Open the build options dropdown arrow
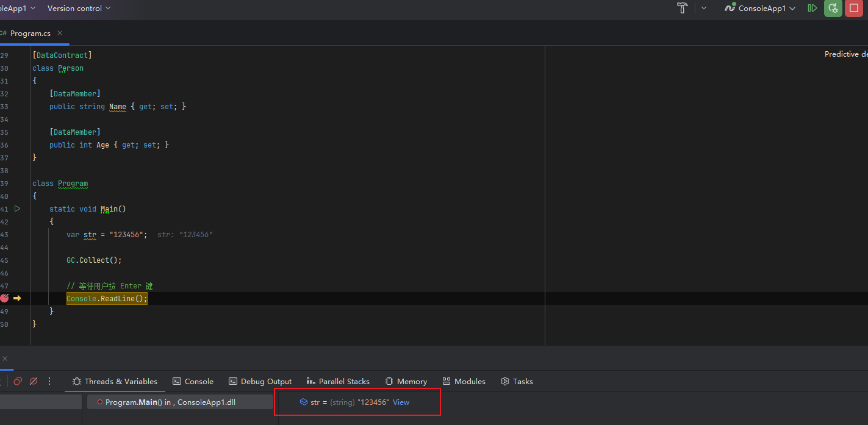868x425 pixels. pos(703,8)
